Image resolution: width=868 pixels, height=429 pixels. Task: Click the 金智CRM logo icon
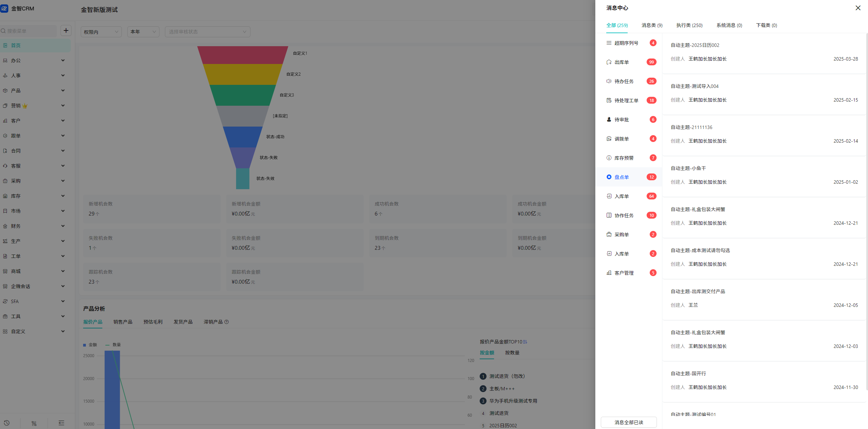[4, 9]
